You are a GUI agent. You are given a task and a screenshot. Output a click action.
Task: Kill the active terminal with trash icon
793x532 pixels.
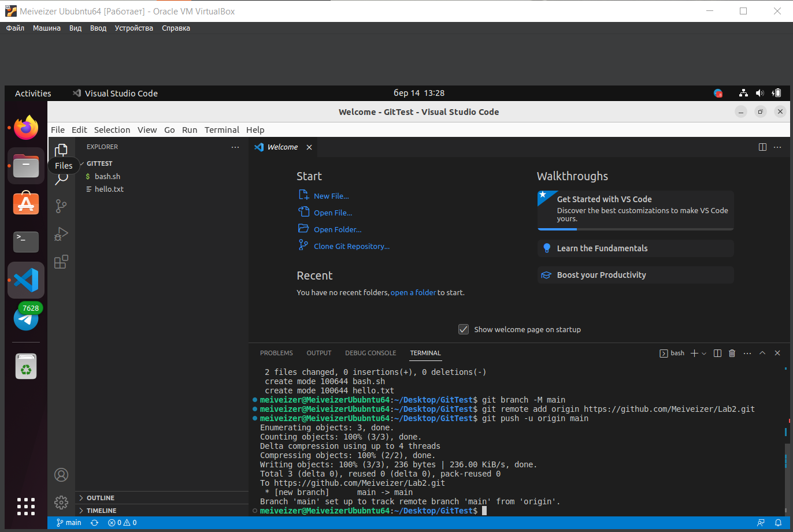tap(732, 352)
